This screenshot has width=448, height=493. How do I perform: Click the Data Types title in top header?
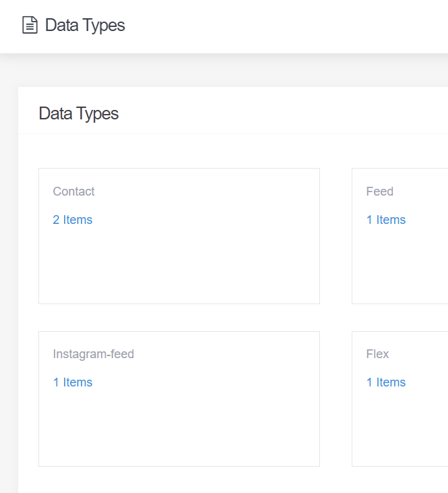coord(85,26)
